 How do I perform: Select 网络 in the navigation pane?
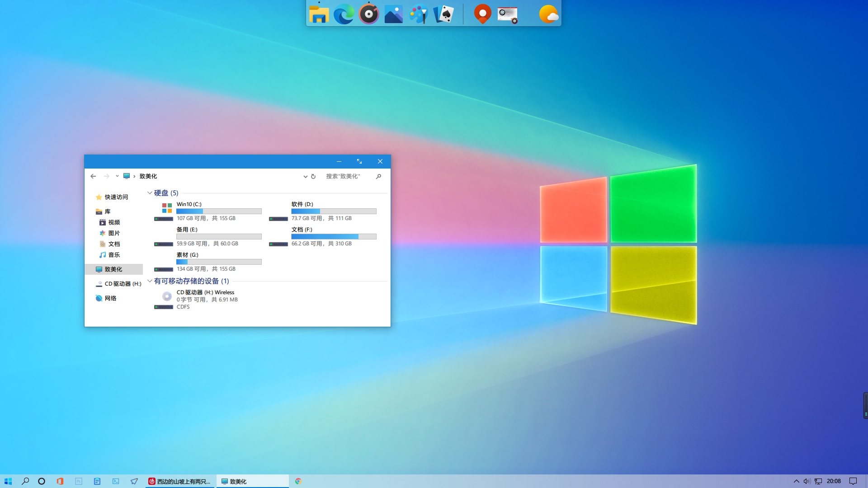point(110,298)
